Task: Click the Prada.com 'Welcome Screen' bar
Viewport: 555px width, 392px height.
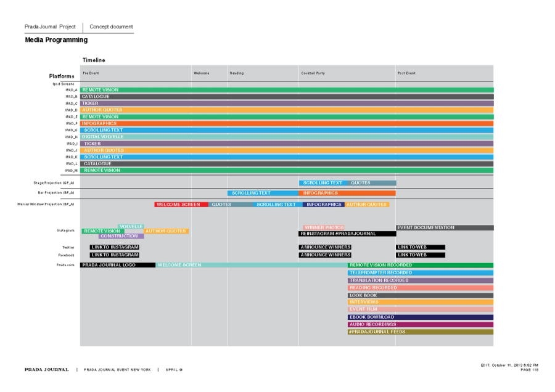Action: point(252,265)
